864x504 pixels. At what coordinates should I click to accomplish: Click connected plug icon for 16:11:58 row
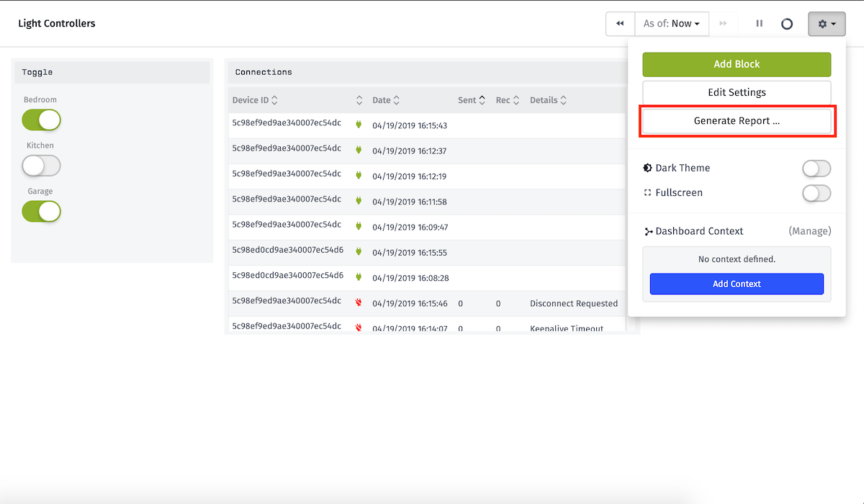pos(359,201)
